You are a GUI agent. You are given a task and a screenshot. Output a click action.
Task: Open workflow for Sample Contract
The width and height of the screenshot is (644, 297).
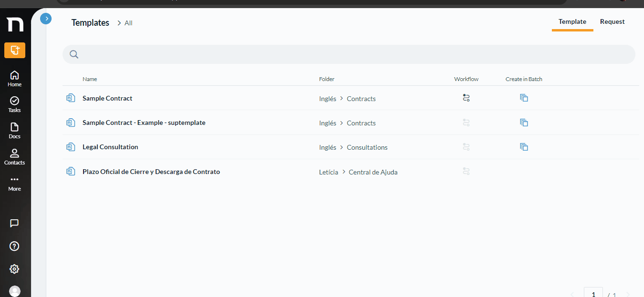pos(466,98)
